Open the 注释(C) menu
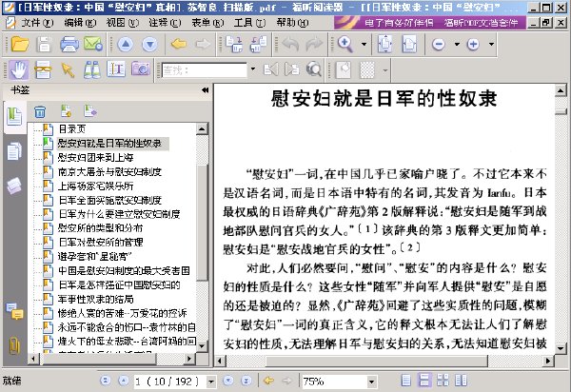This screenshot has height=392, width=571. [x=165, y=23]
